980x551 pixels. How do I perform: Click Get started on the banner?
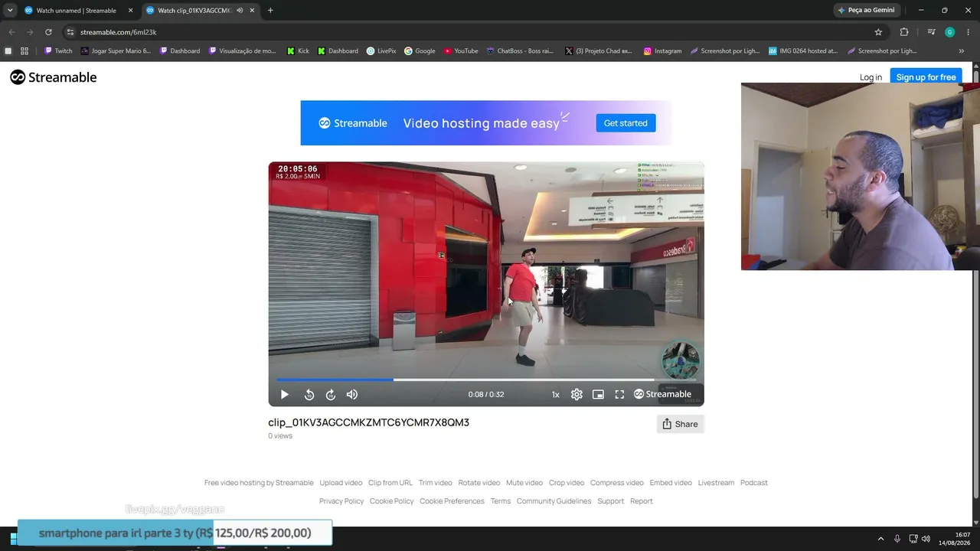[626, 123]
